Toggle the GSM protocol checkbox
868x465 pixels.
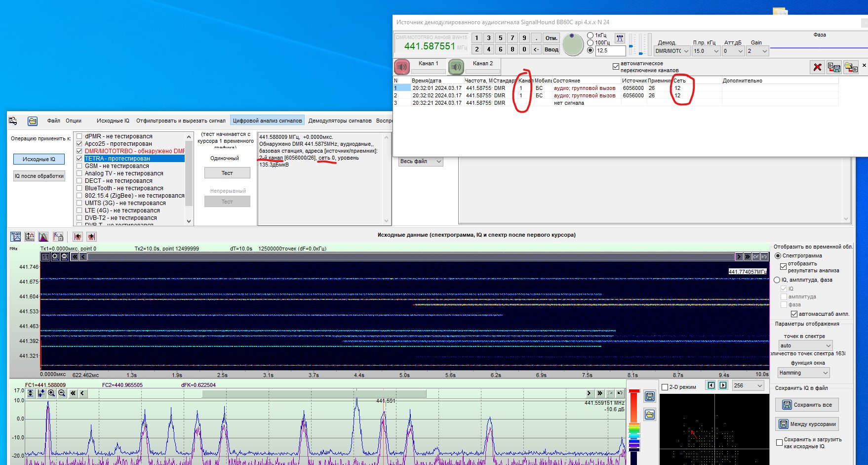pos(79,166)
